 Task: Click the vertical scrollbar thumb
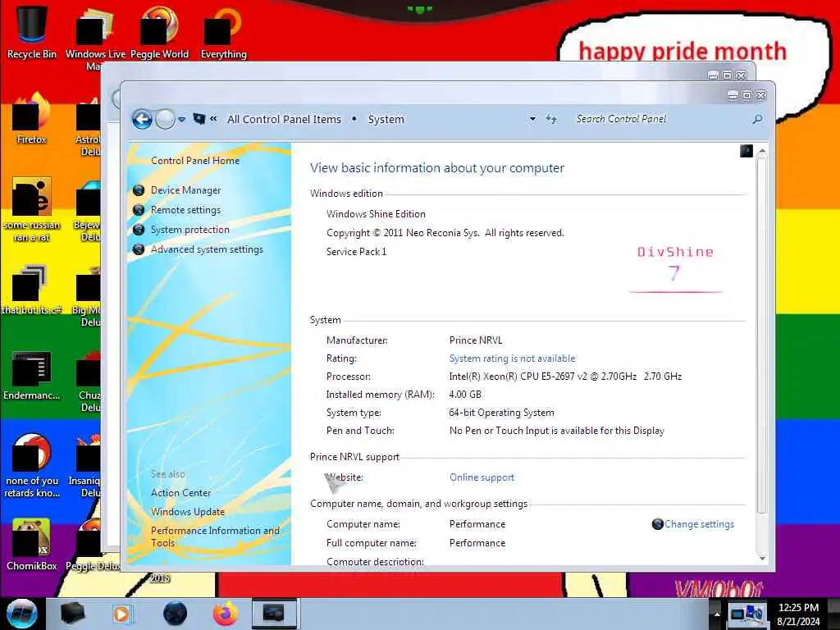[762, 335]
